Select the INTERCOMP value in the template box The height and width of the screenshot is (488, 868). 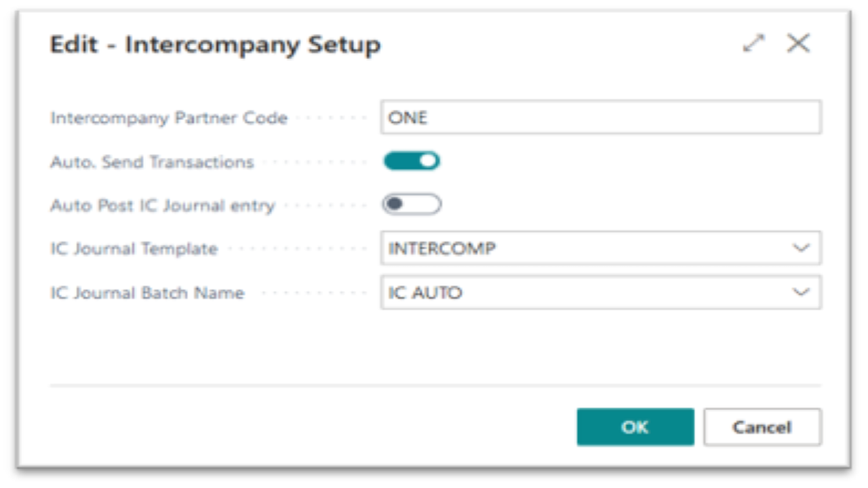point(441,249)
